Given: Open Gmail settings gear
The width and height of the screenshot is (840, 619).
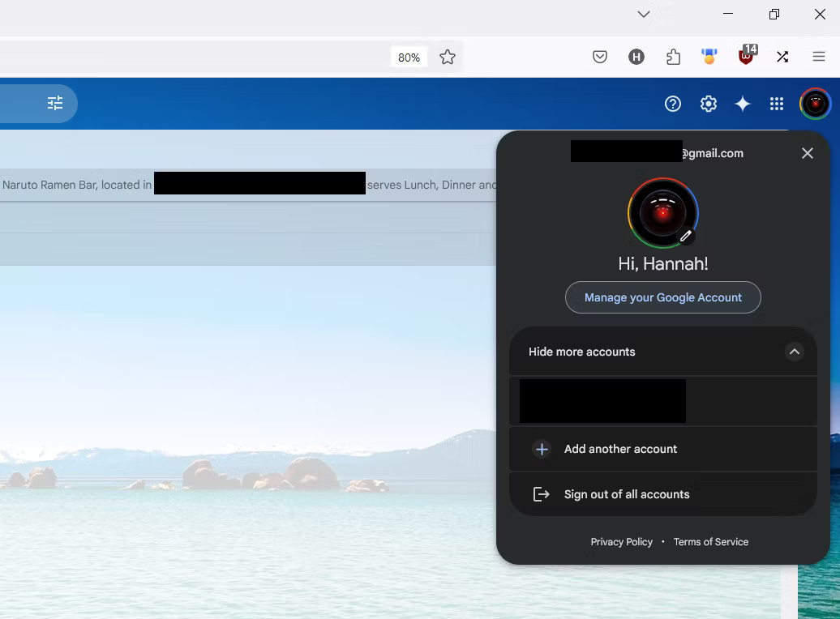Looking at the screenshot, I should coord(708,104).
